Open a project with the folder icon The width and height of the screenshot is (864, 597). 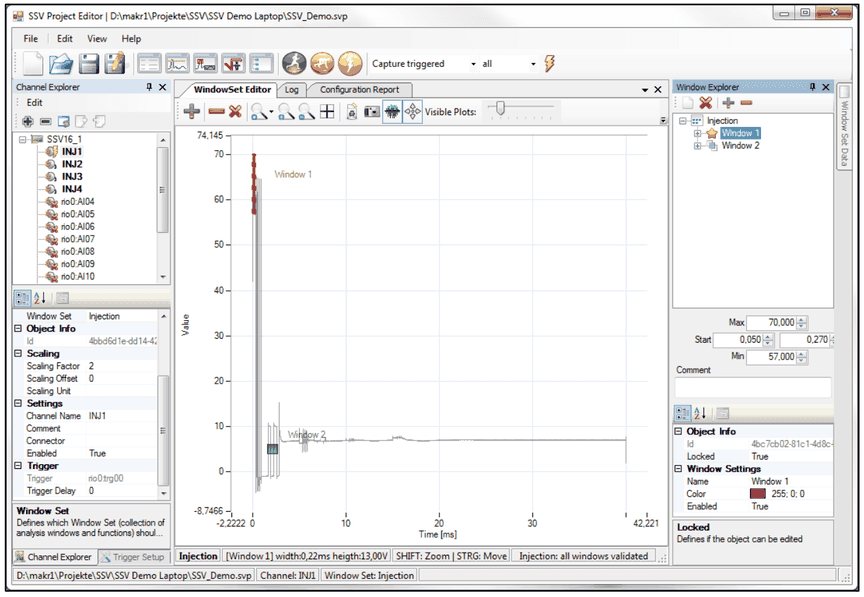pyautogui.click(x=61, y=64)
